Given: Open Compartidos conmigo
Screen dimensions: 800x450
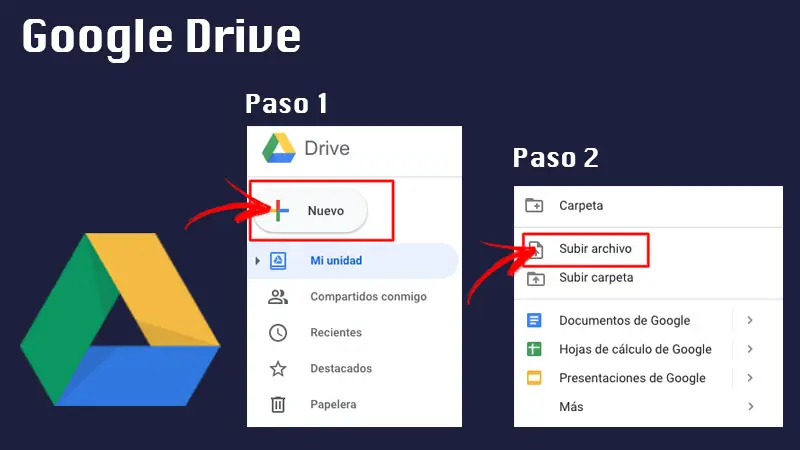Looking at the screenshot, I should [368, 296].
